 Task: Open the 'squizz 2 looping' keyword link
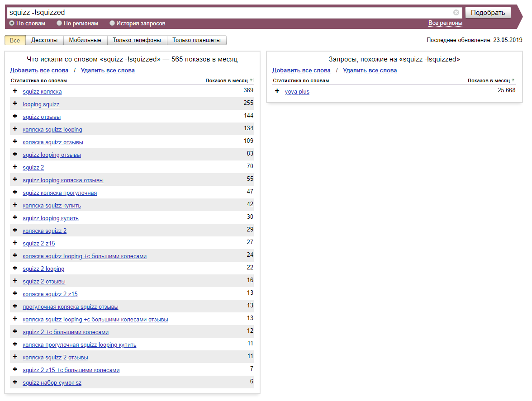point(43,269)
